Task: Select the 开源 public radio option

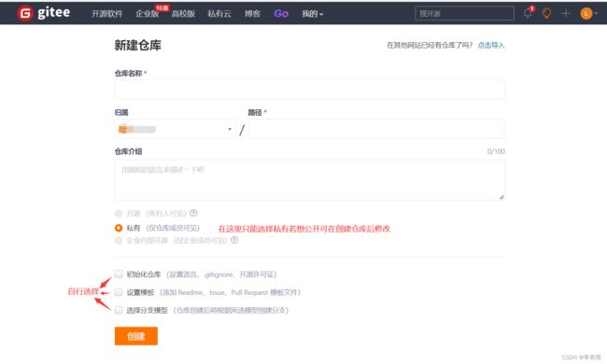Action: (x=119, y=214)
